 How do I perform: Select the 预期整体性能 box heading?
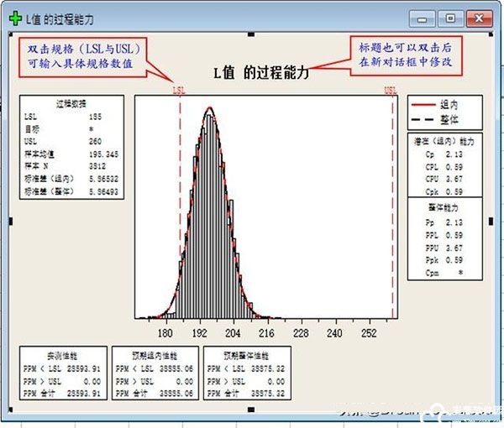pos(246,356)
